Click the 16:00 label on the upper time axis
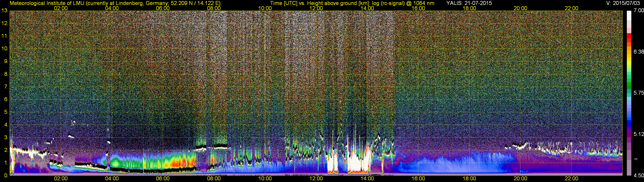 click(418, 8)
